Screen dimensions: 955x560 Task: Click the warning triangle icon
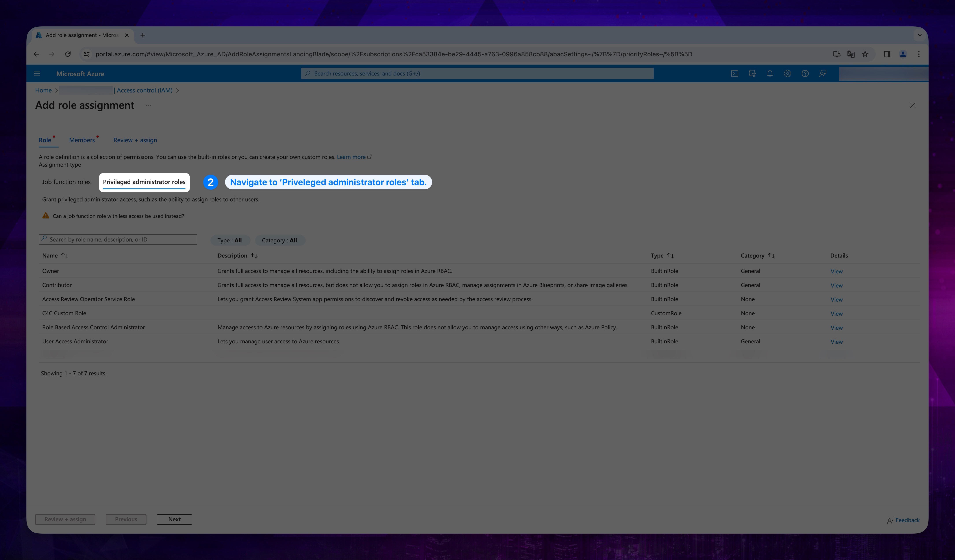click(x=46, y=216)
